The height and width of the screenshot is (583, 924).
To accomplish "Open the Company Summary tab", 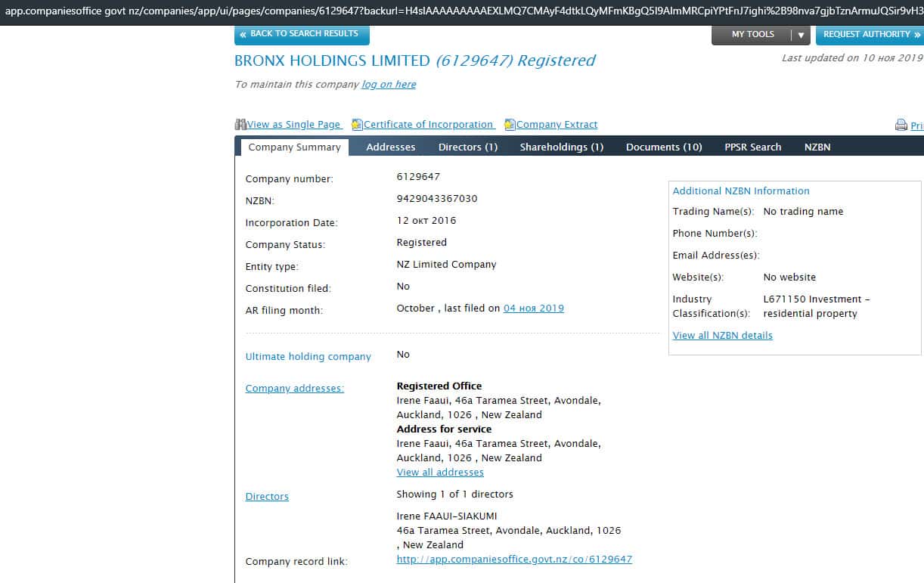I will point(294,147).
